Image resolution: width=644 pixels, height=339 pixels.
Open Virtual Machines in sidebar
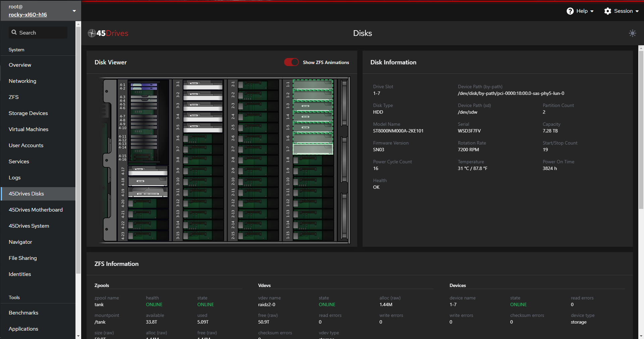[38, 129]
